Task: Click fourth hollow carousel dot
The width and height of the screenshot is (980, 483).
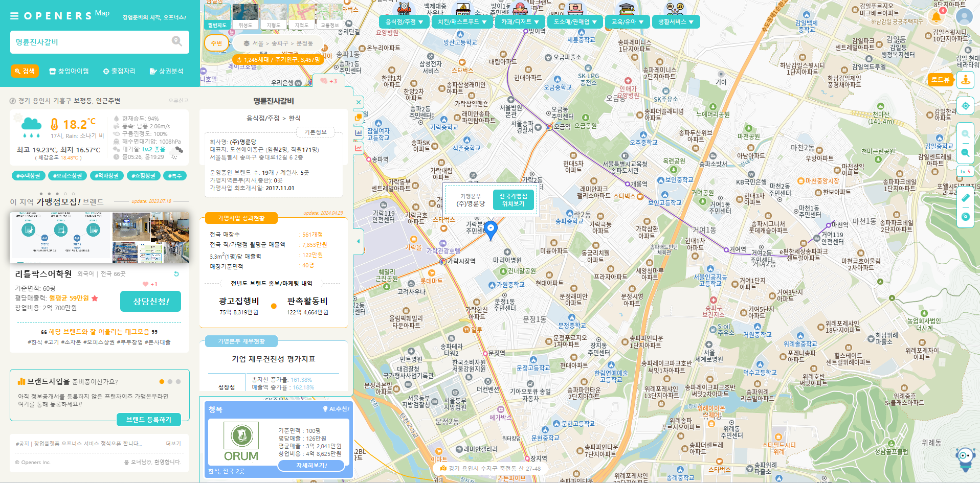Action: click(x=65, y=194)
